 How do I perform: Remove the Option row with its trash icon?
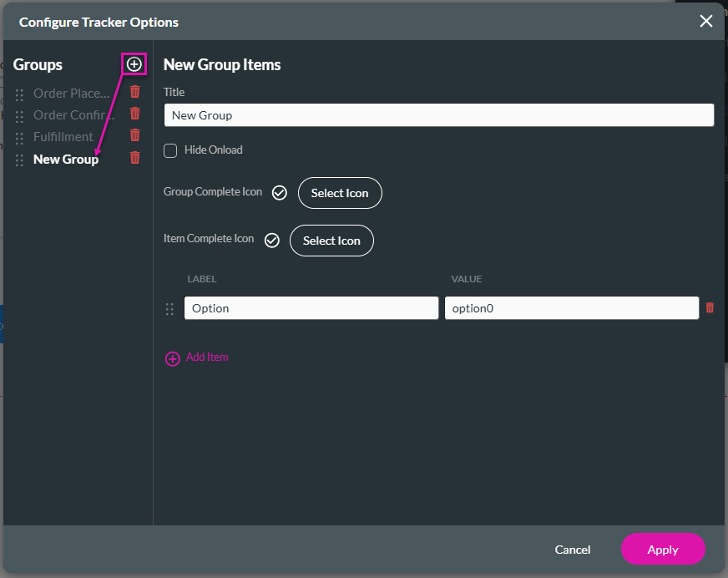(x=710, y=307)
